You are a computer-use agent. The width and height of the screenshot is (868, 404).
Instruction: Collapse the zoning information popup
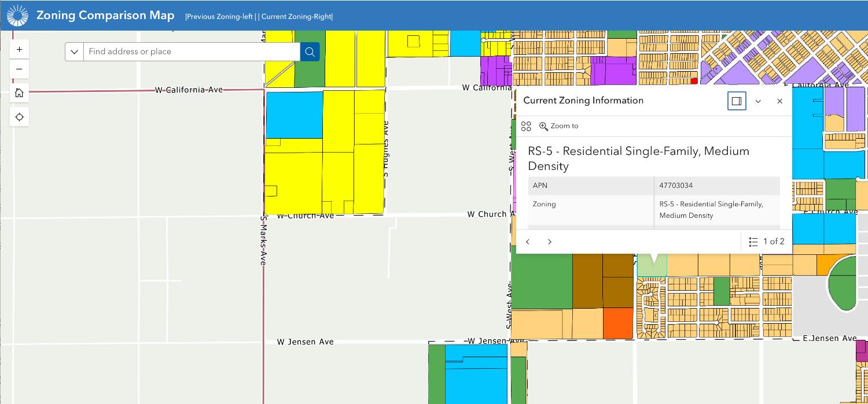pos(758,101)
